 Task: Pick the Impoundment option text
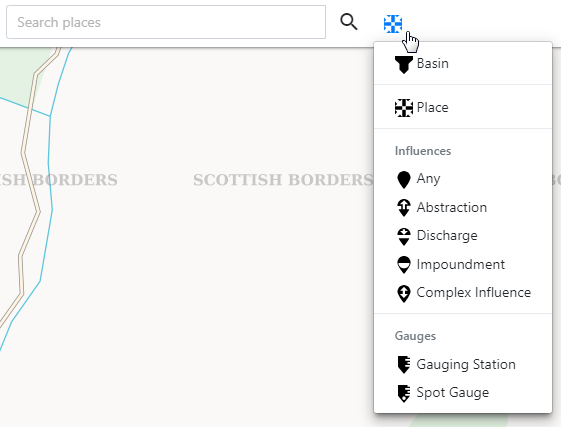[460, 265]
